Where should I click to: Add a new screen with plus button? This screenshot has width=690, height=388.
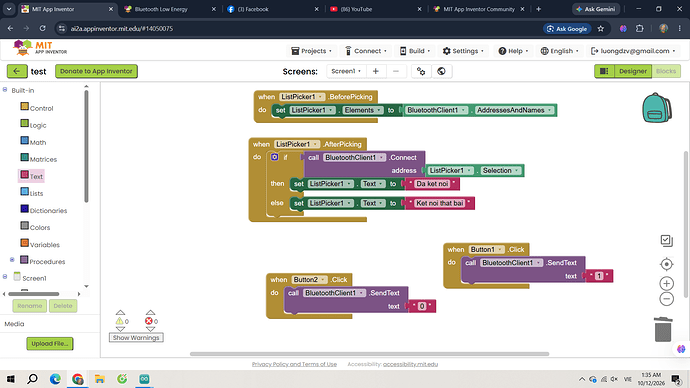point(376,71)
